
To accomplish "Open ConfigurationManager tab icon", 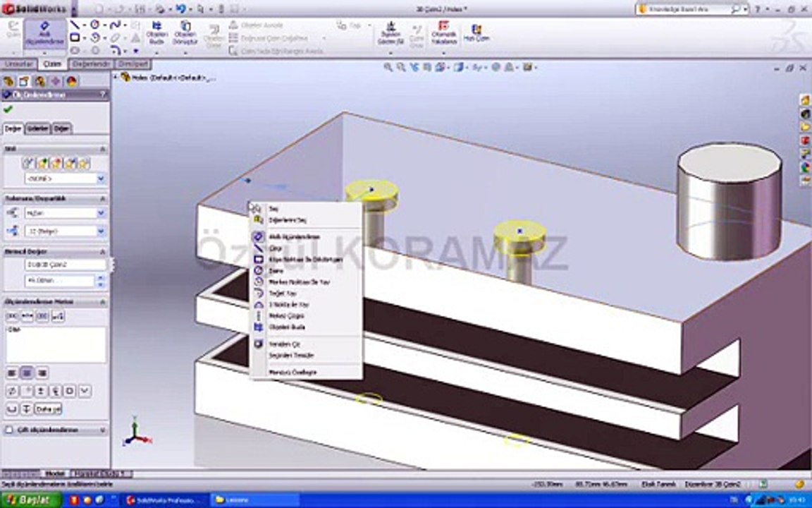I will point(40,81).
